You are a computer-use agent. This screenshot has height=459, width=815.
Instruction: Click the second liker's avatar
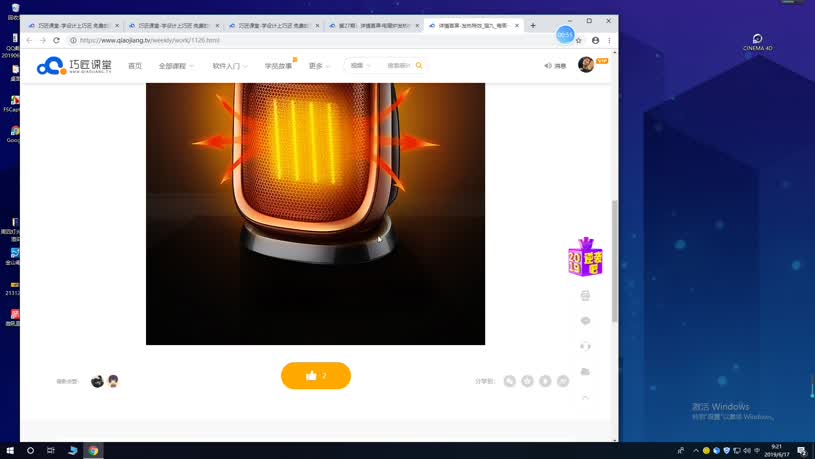click(x=113, y=381)
